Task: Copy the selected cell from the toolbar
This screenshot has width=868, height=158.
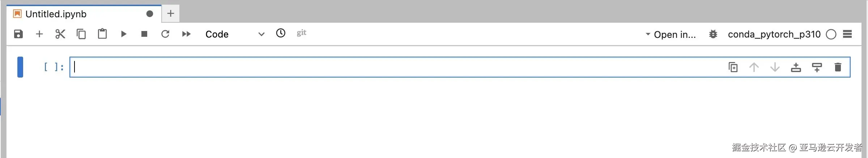Action: 81,34
